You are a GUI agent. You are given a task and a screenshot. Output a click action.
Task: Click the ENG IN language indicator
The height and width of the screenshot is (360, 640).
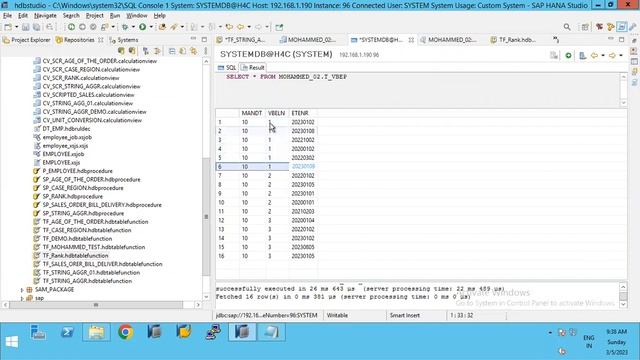point(589,342)
